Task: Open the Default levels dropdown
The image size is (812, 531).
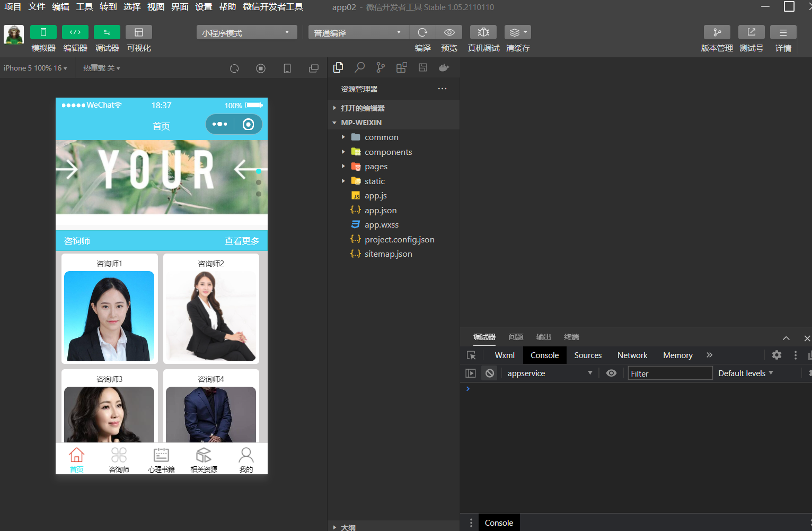Action: (x=745, y=373)
